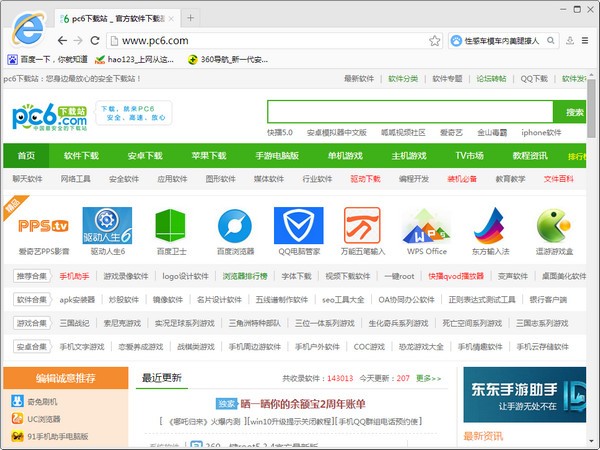Open 三国战纪 in 游戏合集 row
Screen dimensions: 600x450
[74, 323]
